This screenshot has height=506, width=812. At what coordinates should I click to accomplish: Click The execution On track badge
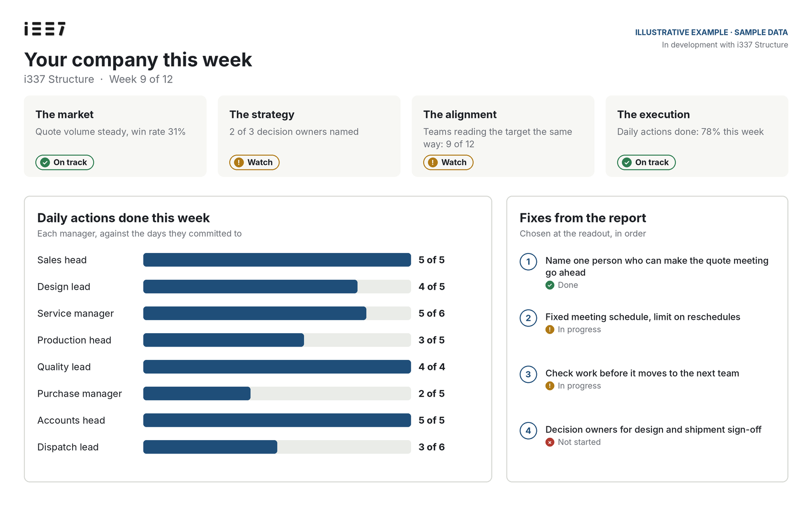pyautogui.click(x=646, y=162)
